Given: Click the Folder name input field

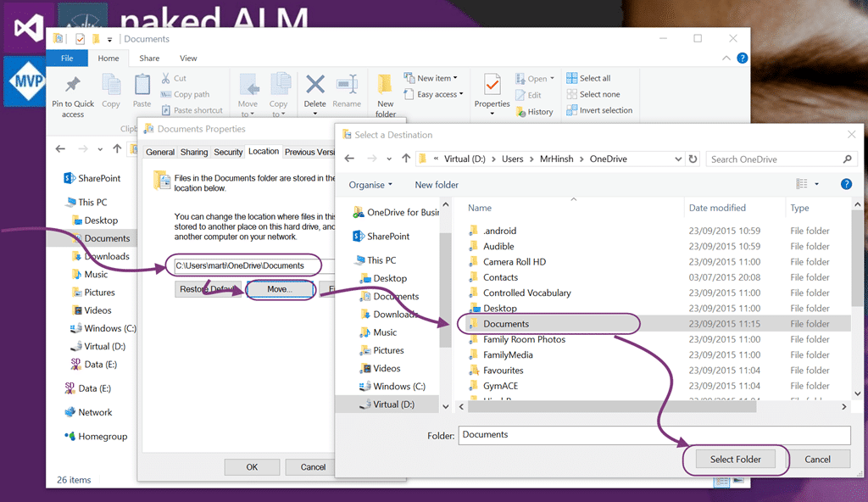Looking at the screenshot, I should coord(654,435).
